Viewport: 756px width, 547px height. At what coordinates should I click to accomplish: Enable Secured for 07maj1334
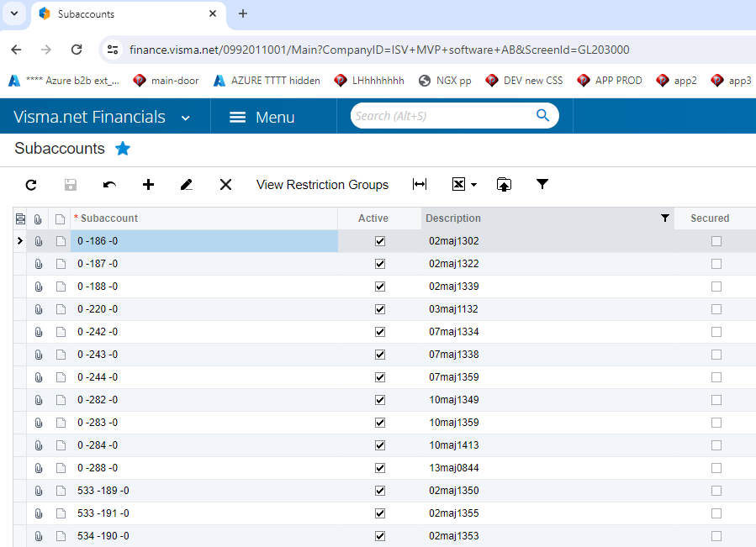point(716,332)
